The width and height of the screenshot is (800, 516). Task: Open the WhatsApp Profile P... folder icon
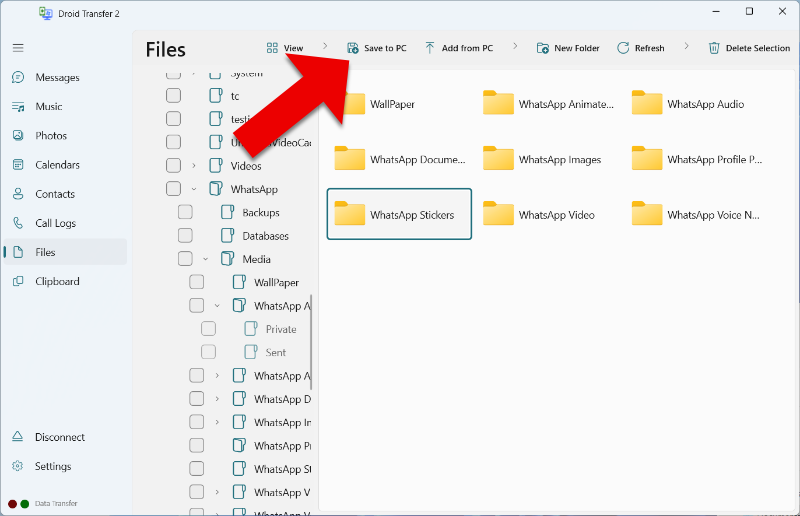[x=646, y=158]
